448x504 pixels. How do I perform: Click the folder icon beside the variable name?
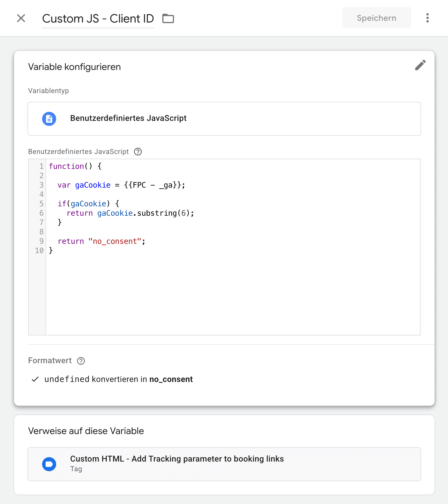click(x=168, y=18)
